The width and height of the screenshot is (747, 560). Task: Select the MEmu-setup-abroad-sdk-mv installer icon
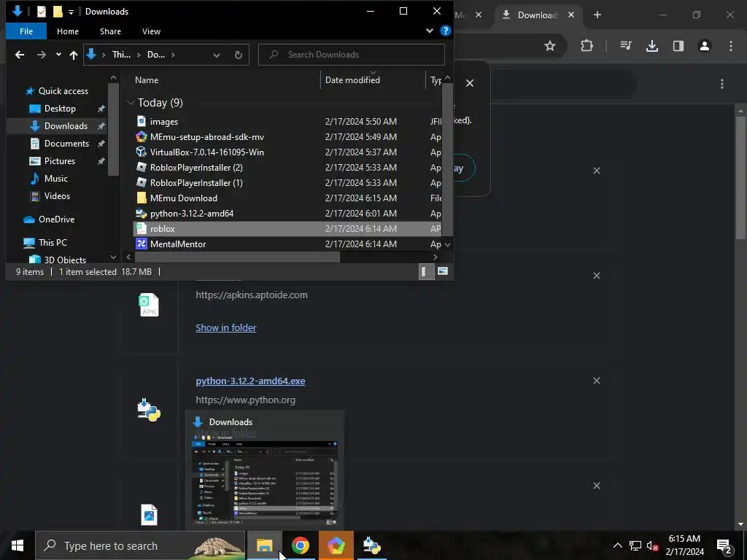click(x=142, y=136)
